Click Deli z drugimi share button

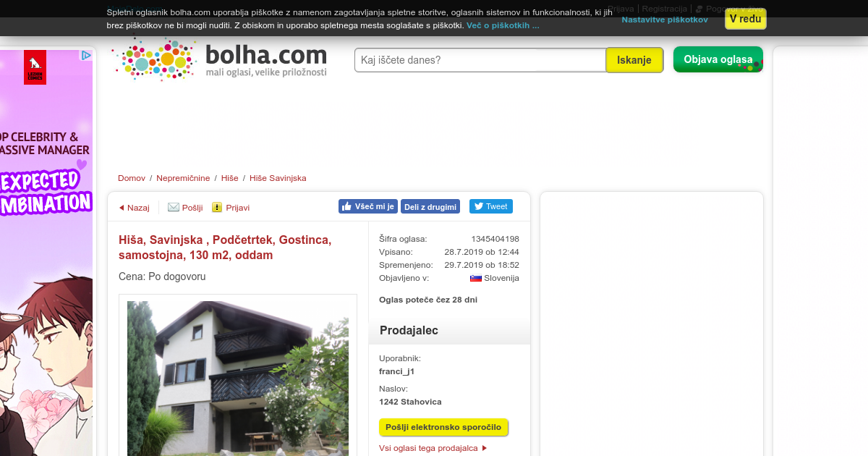coord(430,206)
